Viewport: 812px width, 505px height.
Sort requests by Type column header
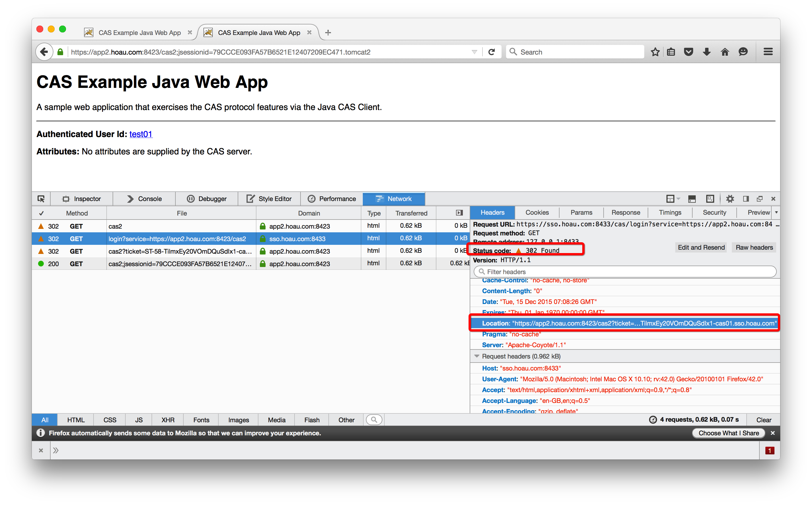coord(374,213)
